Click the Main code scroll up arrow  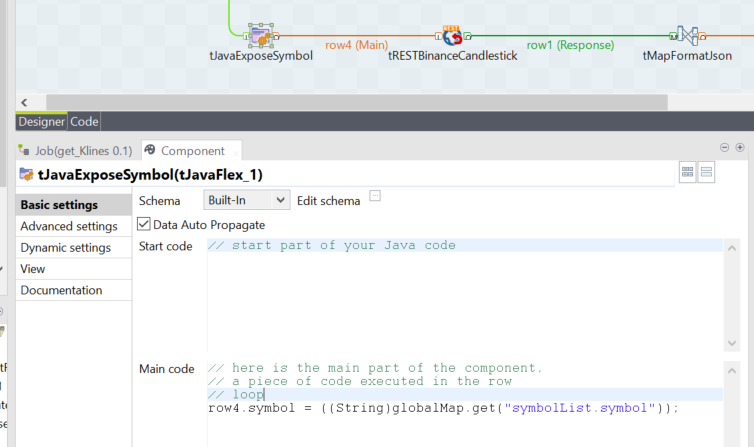click(732, 371)
